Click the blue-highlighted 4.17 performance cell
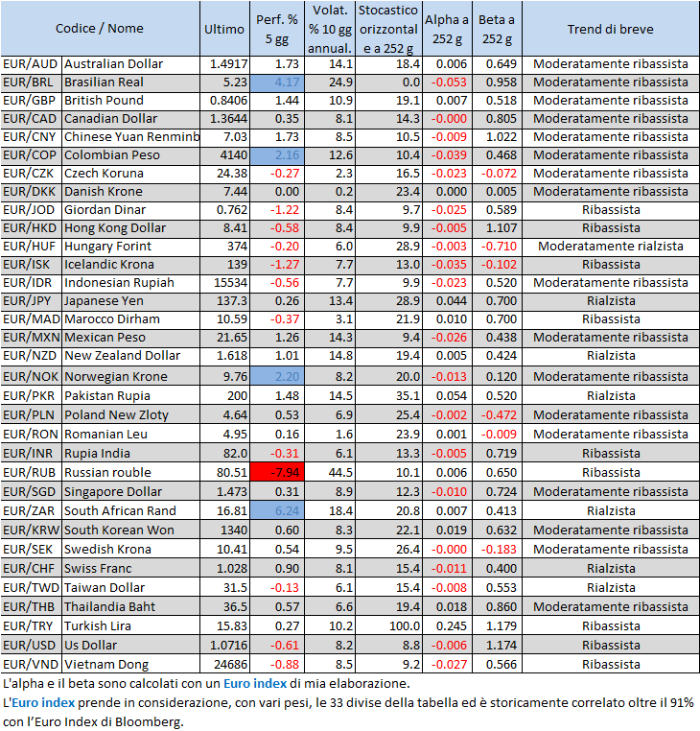Image resolution: width=700 pixels, height=731 pixels. [277, 83]
